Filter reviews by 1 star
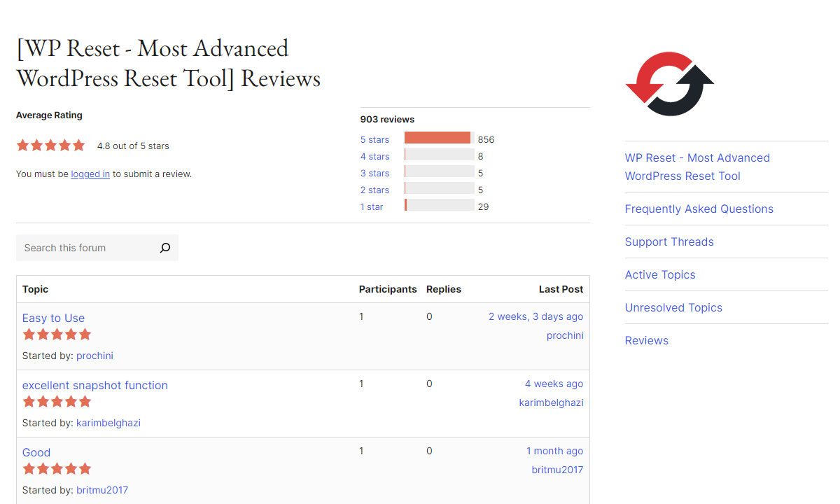The height and width of the screenshot is (504, 840). [372, 206]
